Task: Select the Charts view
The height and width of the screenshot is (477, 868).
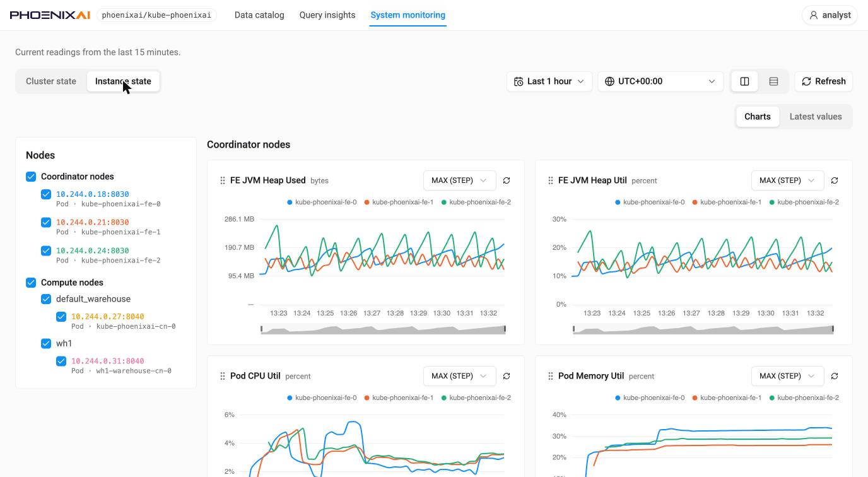Action: click(x=758, y=117)
